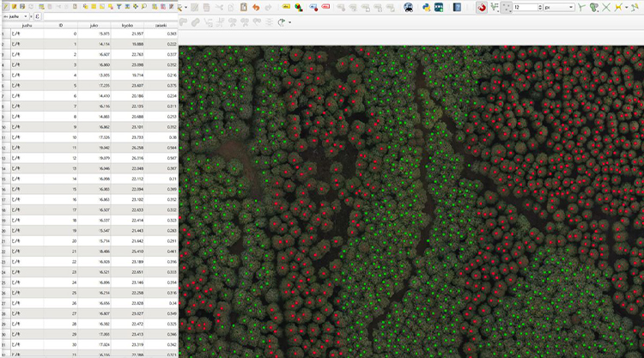The width and height of the screenshot is (644, 358).
Task: Pan map to selected rows
Action: pos(136,7)
